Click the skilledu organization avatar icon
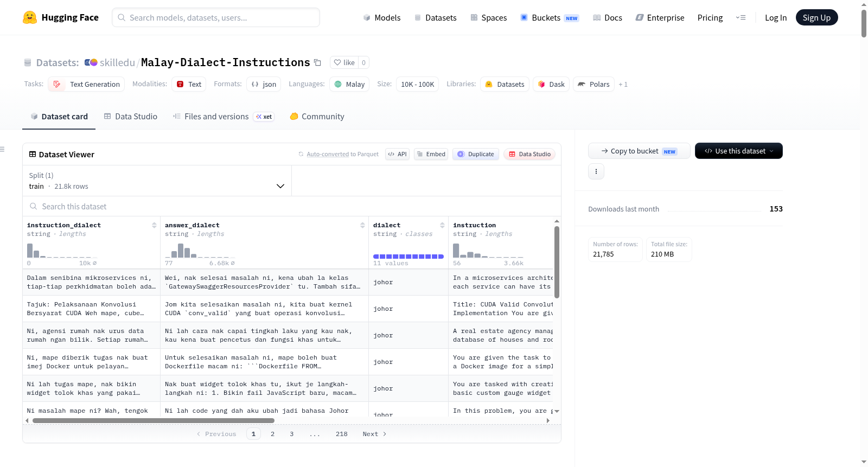 [91, 62]
